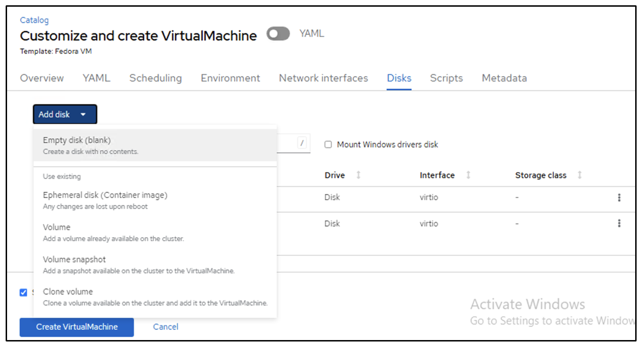644x345 pixels.
Task: Follow the Catalog breadcrumb link
Action: 34,20
